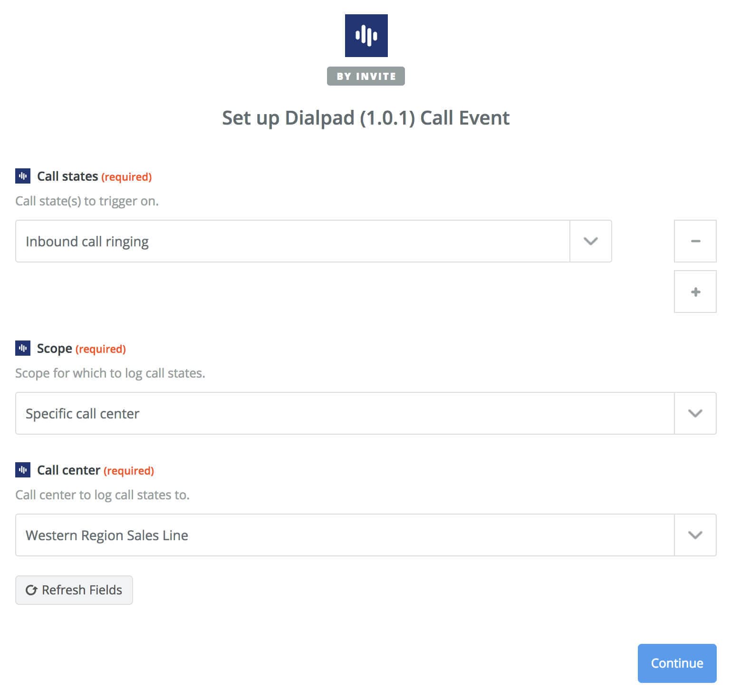Click the Set up Dialpad Call Event heading
Viewport: 731px width, 700px height.
365,118
